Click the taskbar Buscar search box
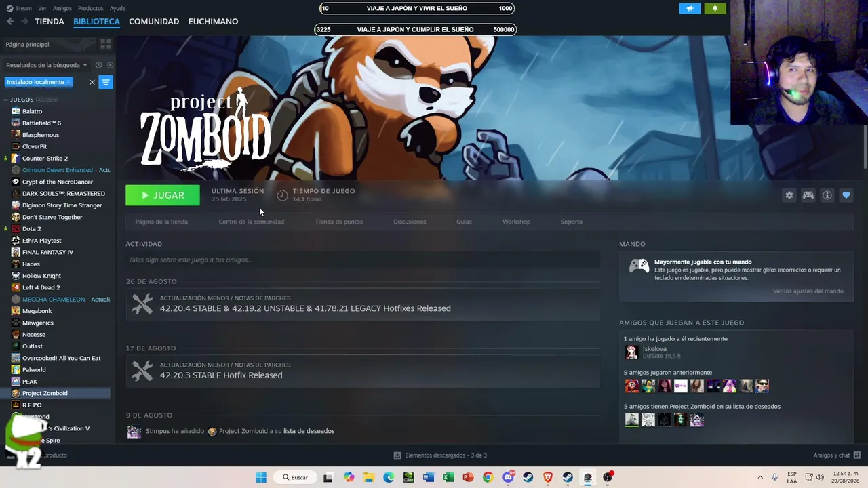 pyautogui.click(x=296, y=477)
